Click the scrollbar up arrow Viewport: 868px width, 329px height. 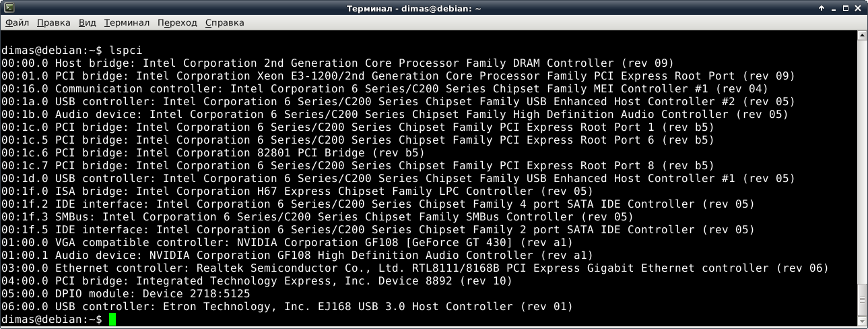tap(863, 36)
